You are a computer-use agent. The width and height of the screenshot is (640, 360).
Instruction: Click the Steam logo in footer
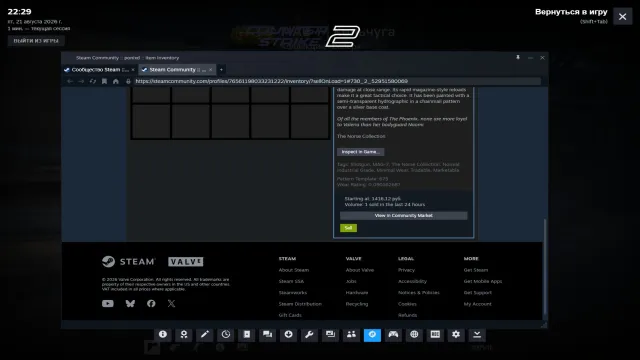pos(129,262)
